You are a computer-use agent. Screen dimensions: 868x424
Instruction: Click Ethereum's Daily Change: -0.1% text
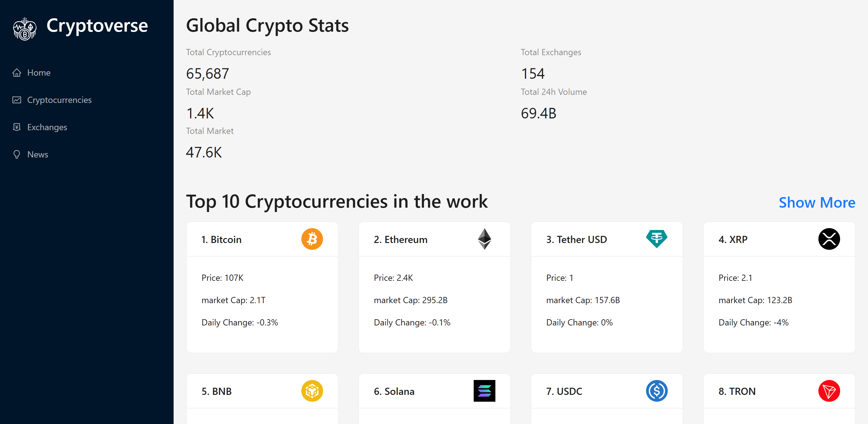[412, 322]
